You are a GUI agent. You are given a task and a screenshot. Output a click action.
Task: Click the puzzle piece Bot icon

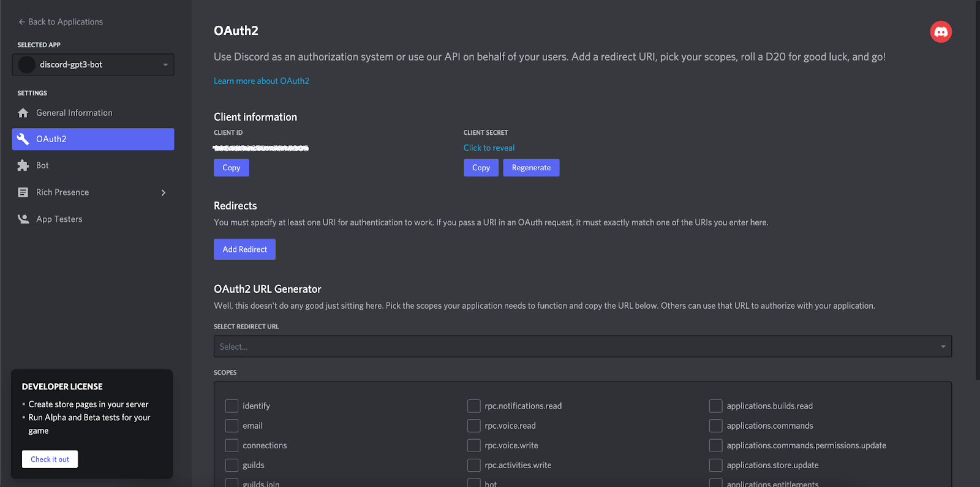[23, 165]
